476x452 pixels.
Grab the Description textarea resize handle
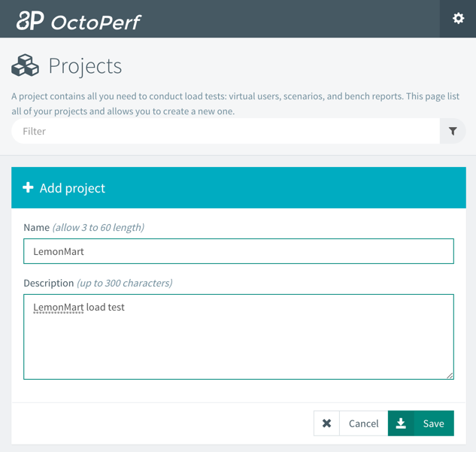(450, 375)
